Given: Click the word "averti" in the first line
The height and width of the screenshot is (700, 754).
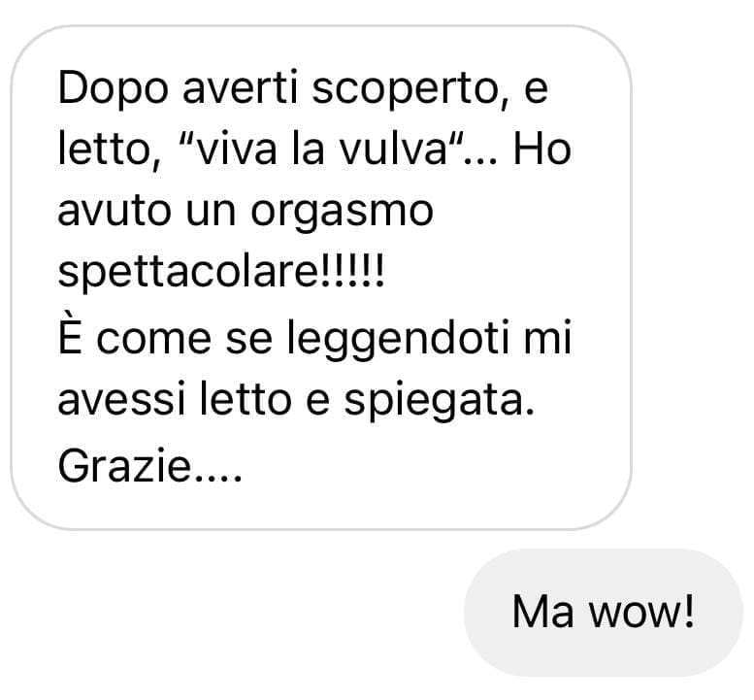Looking at the screenshot, I should (x=241, y=88).
